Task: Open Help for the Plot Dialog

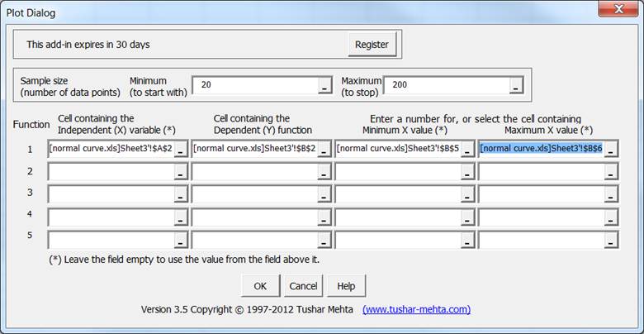Action: pos(346,286)
